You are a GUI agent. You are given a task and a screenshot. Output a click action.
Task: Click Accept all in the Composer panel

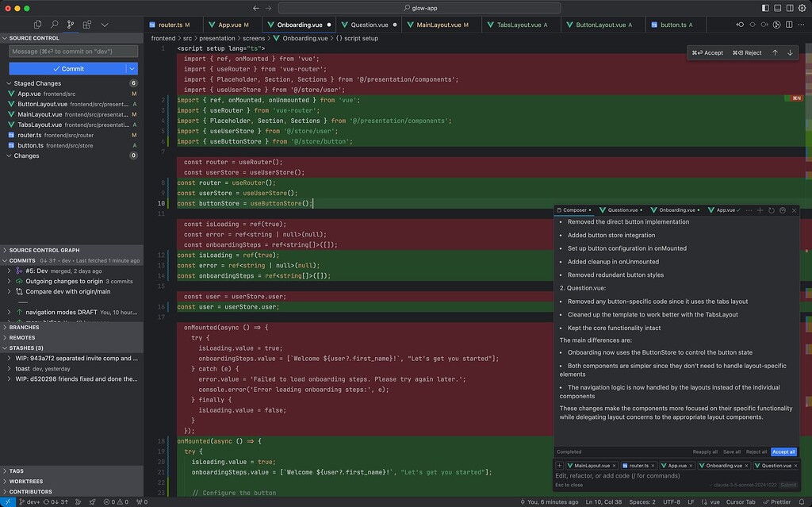point(783,451)
